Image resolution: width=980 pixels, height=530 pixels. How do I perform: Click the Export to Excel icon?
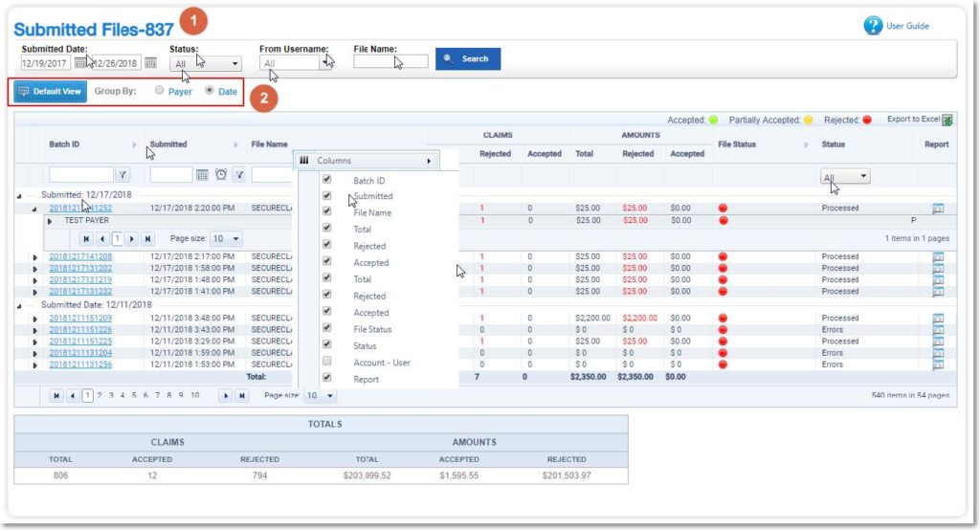point(947,121)
